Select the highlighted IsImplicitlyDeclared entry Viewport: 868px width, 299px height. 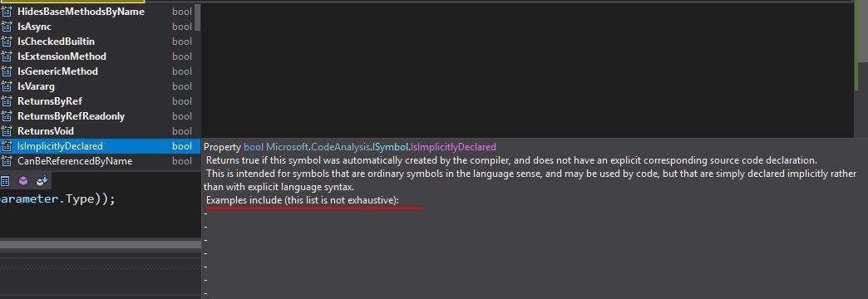pos(101,146)
